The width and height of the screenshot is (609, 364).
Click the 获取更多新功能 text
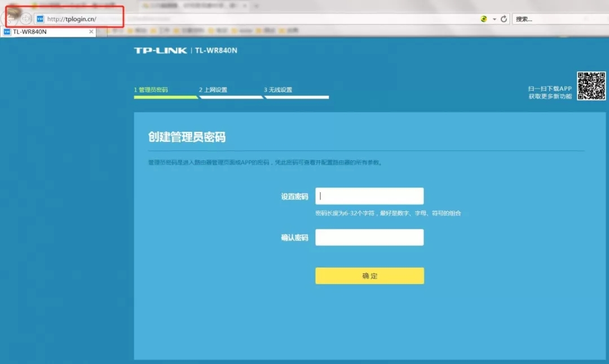click(x=550, y=96)
